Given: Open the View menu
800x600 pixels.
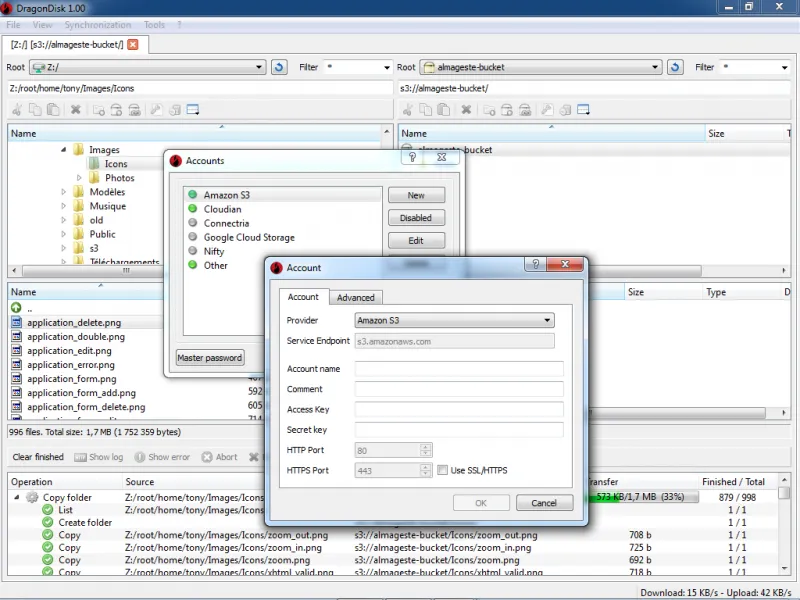Looking at the screenshot, I should (x=42, y=24).
